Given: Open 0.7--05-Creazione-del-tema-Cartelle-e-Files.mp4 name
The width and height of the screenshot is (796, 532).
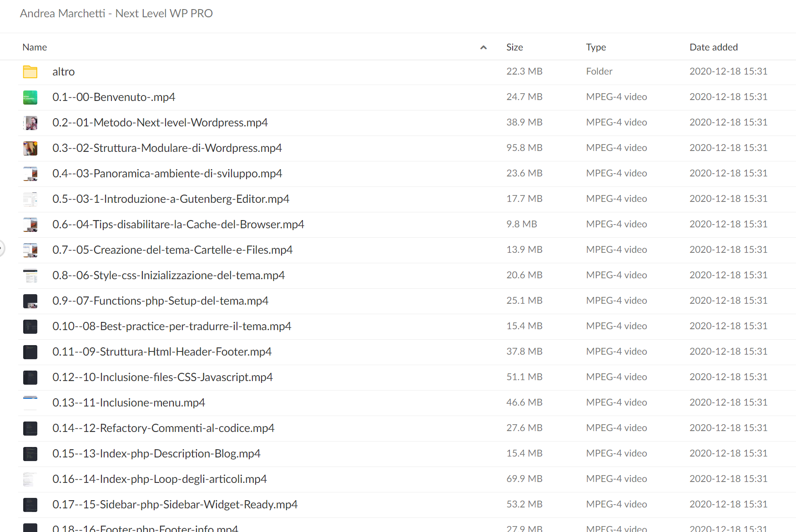Looking at the screenshot, I should pyautogui.click(x=172, y=250).
